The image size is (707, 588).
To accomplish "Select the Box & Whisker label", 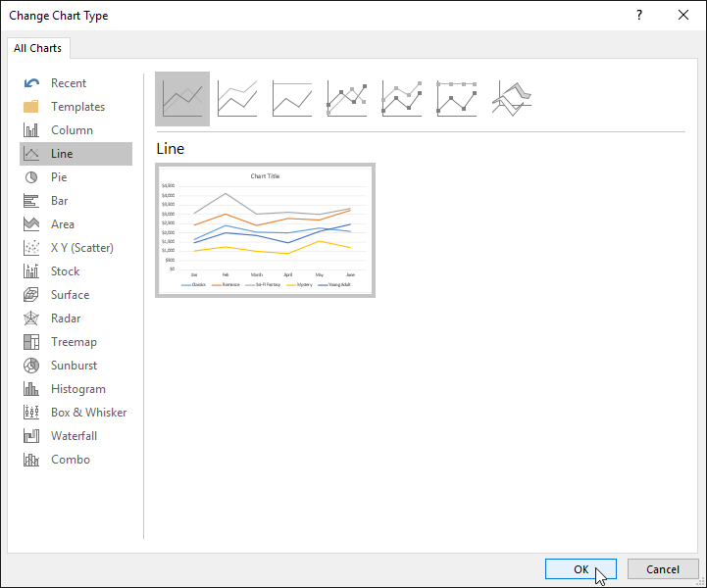I will 89,413.
